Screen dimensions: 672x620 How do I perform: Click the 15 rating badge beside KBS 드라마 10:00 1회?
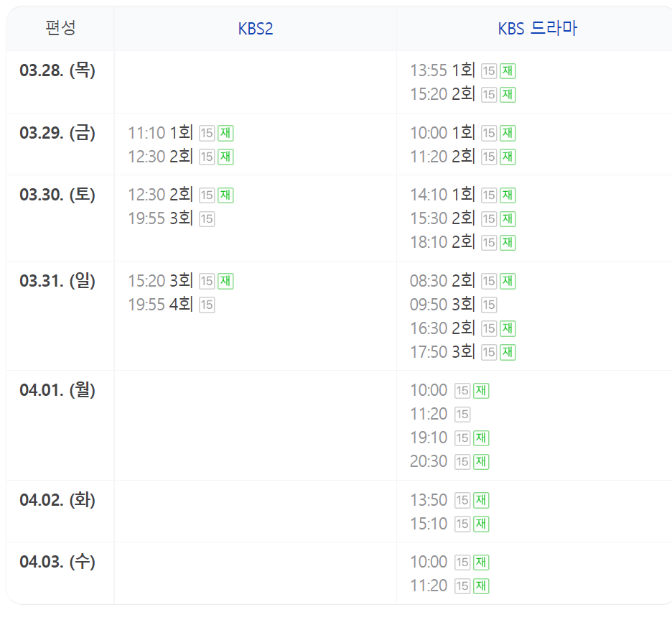click(x=489, y=133)
